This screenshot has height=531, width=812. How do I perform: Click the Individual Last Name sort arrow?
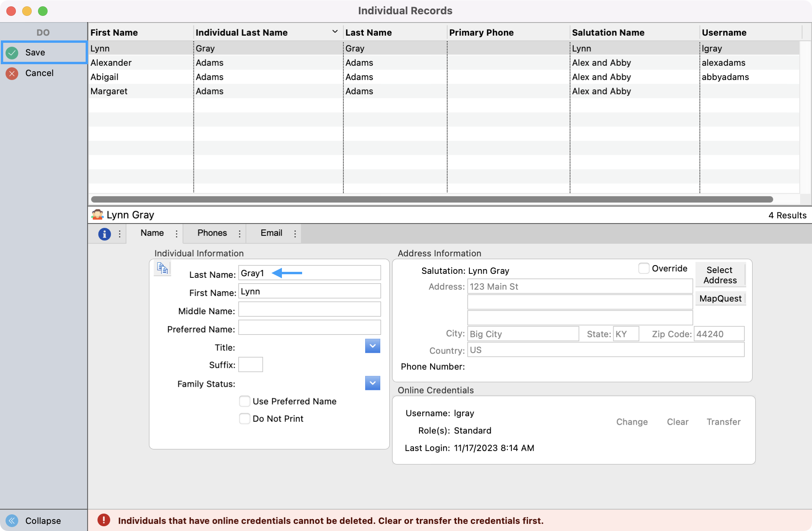click(x=335, y=32)
